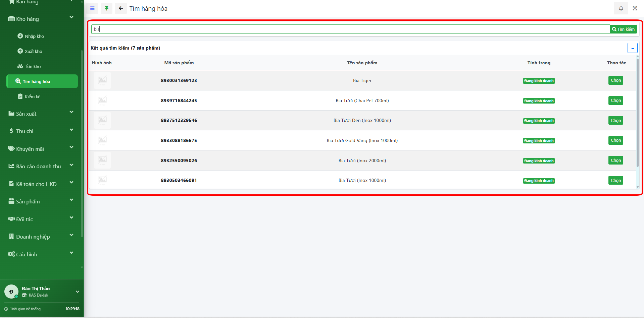The height and width of the screenshot is (318, 644).
Task: Click the hamburger menu icon
Action: [x=92, y=8]
